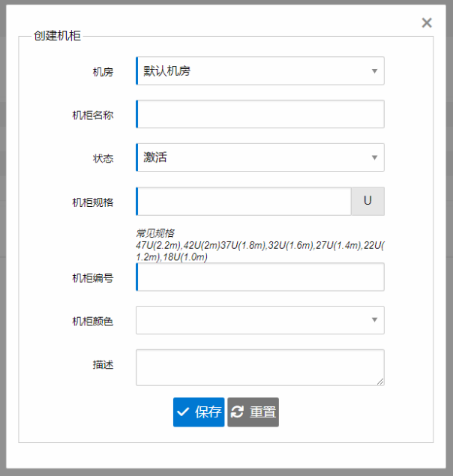
Task: Click the resize grip of the 描述 textarea
Action: pyautogui.click(x=380, y=382)
